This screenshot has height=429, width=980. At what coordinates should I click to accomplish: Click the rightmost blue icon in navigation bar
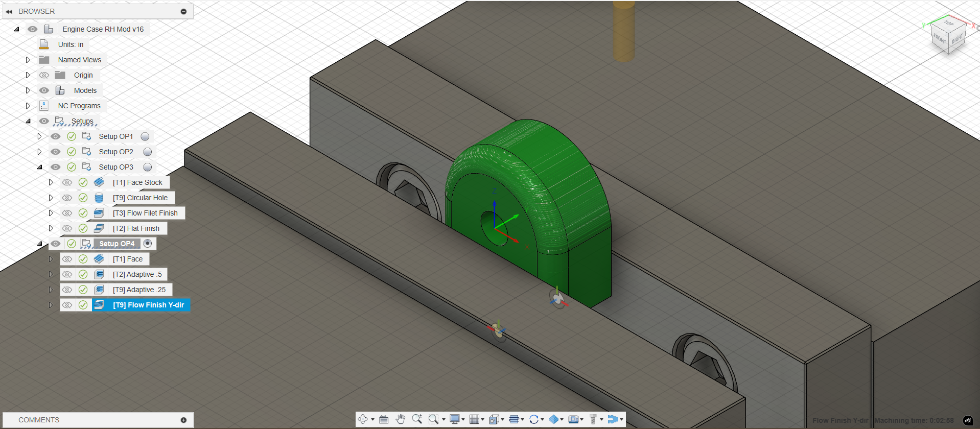coord(613,419)
